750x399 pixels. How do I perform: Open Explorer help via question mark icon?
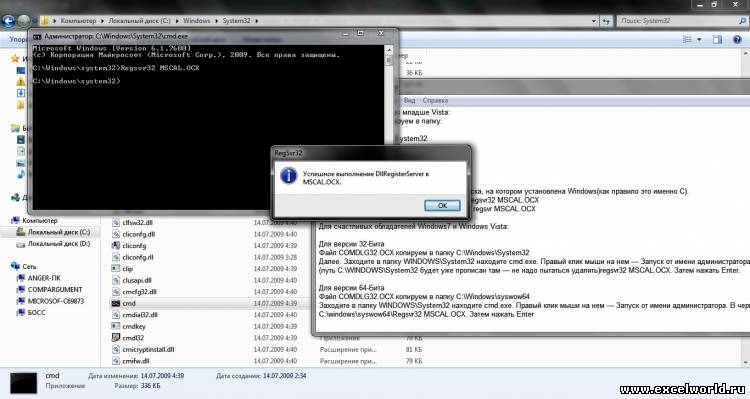coord(737,40)
